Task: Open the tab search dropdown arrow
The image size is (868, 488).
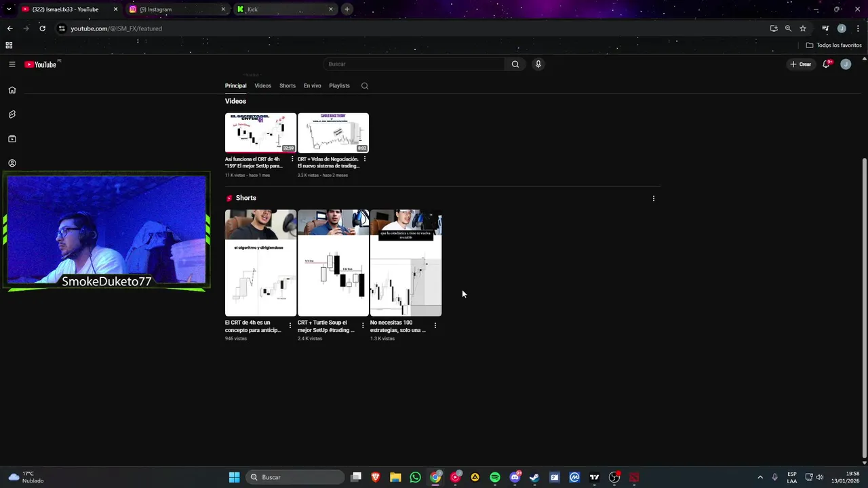Action: point(9,9)
